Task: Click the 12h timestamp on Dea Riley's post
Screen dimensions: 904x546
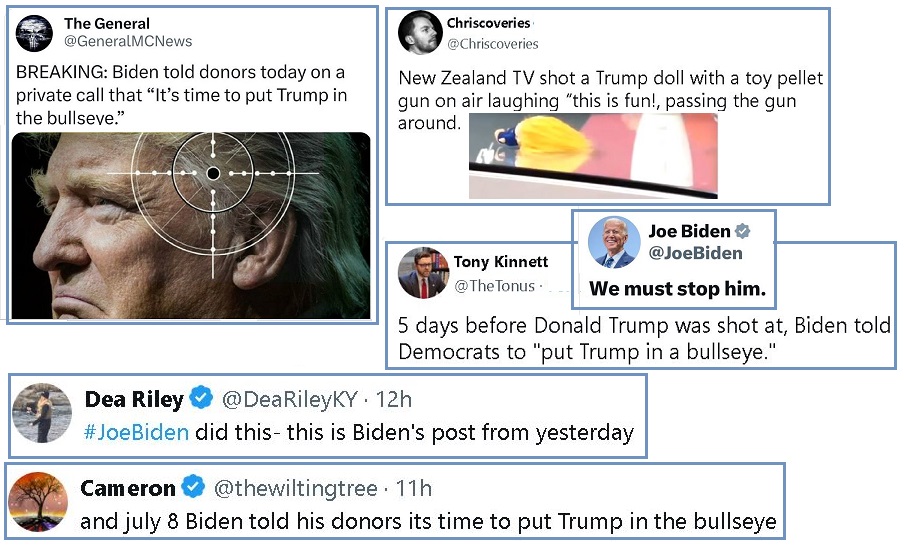Action: [x=394, y=400]
